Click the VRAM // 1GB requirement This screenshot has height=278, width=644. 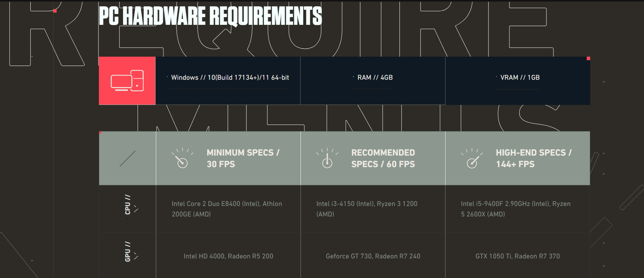pos(520,78)
